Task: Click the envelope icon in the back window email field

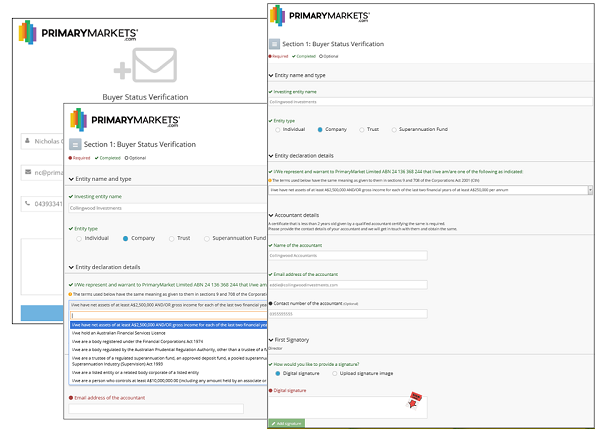Action: point(28,172)
